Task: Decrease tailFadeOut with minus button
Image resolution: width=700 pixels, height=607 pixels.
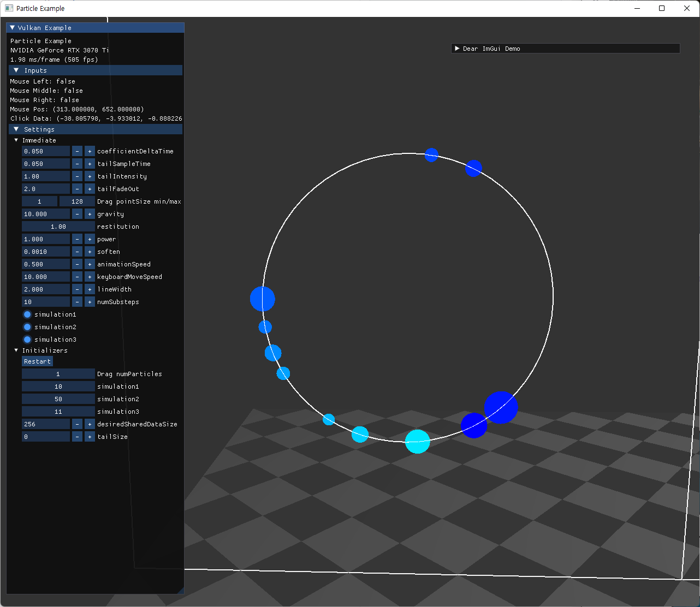Action: [x=77, y=189]
